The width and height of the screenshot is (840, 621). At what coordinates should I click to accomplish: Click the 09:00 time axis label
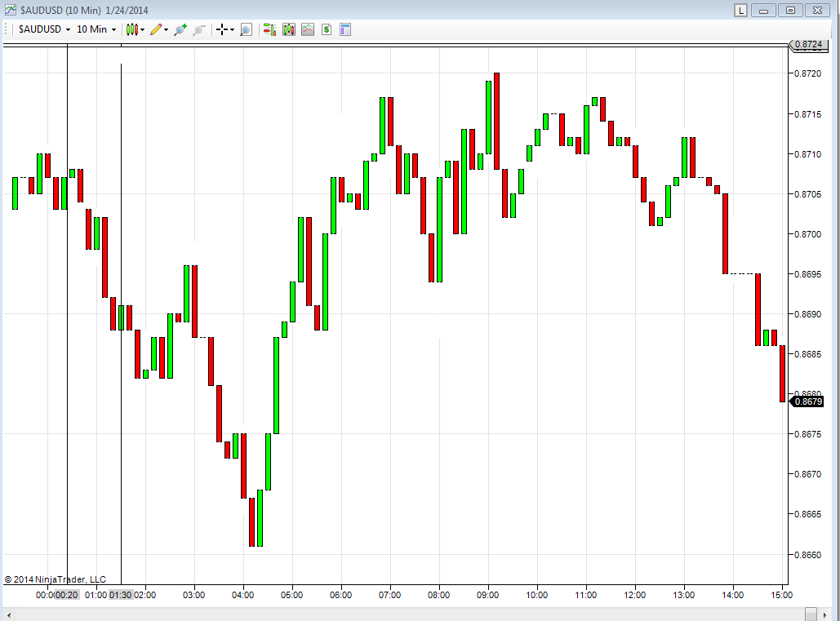pyautogui.click(x=488, y=595)
